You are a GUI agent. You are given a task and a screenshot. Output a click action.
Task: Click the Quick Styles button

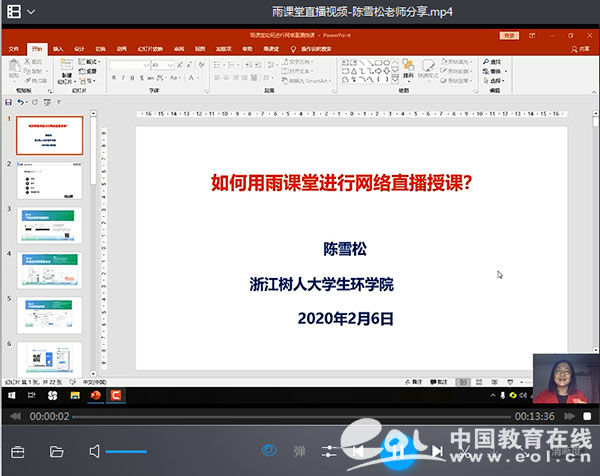[x=428, y=69]
